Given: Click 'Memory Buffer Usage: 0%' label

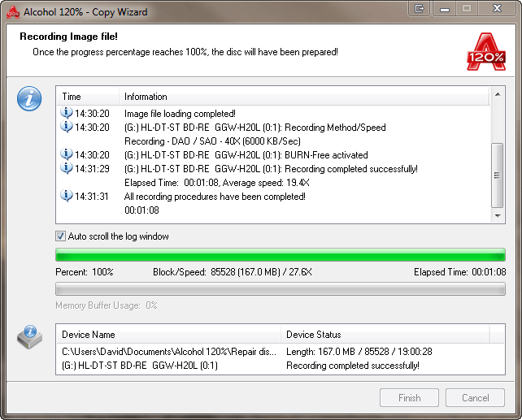Looking at the screenshot, I should click(x=107, y=305).
